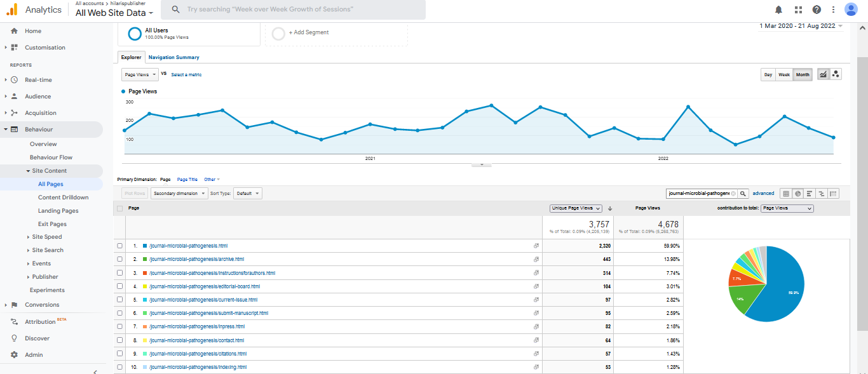This screenshot has width=868, height=374.
Task: Click the help question mark icon
Action: (x=817, y=10)
